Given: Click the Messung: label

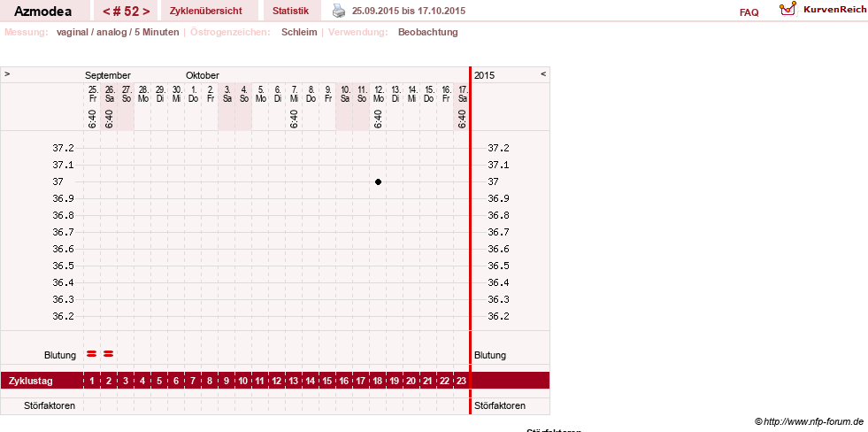Looking at the screenshot, I should pos(27,32).
